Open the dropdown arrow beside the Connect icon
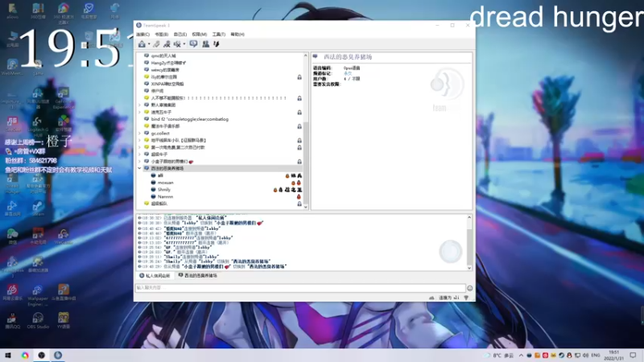Image resolution: width=644 pixels, height=362 pixels. click(x=149, y=44)
